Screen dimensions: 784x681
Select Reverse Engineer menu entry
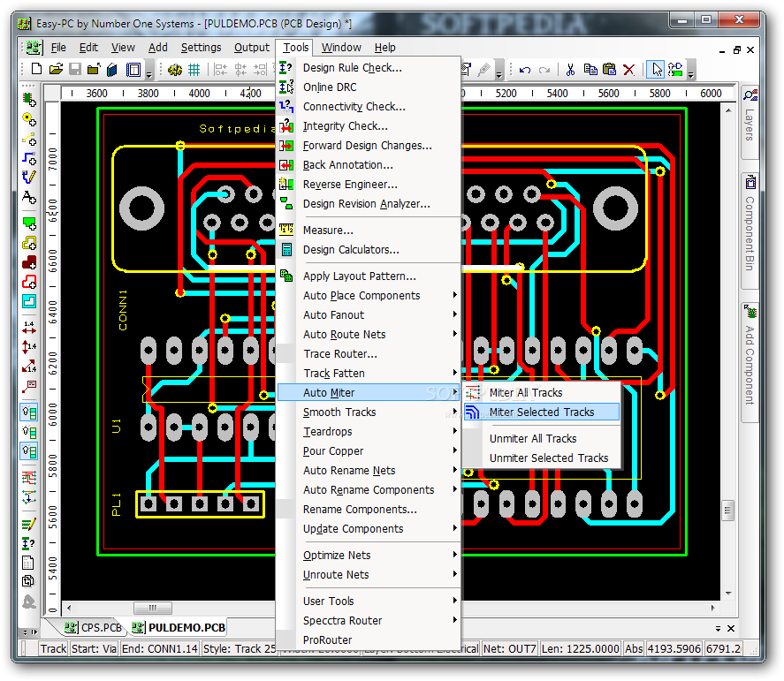[369, 185]
